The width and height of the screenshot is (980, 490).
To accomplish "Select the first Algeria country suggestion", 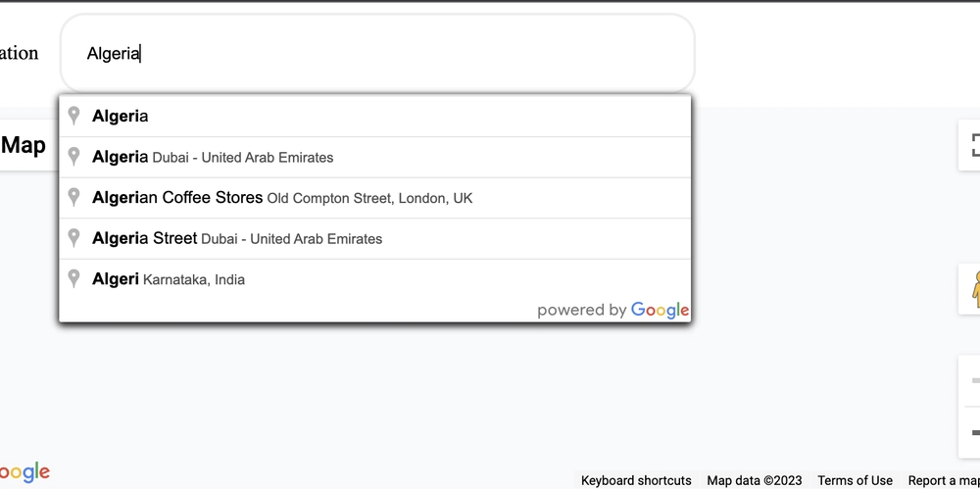I will 375,117.
